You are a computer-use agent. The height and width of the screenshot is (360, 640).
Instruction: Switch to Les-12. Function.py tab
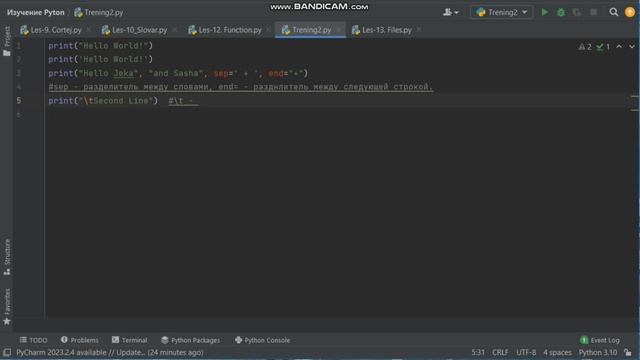(225, 30)
